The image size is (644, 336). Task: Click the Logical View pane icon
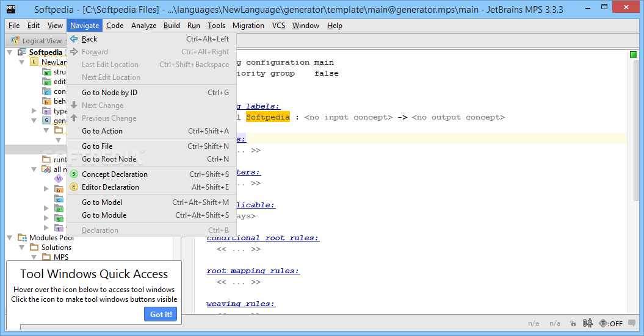(15, 40)
